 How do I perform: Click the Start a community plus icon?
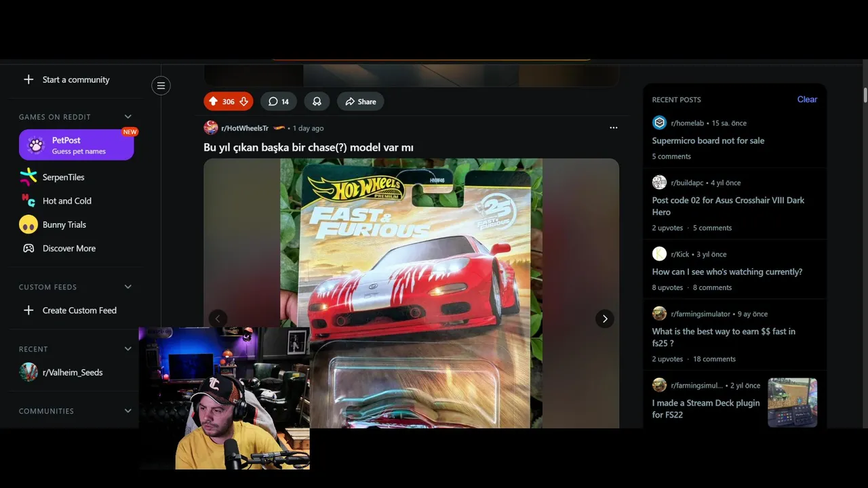coord(28,79)
